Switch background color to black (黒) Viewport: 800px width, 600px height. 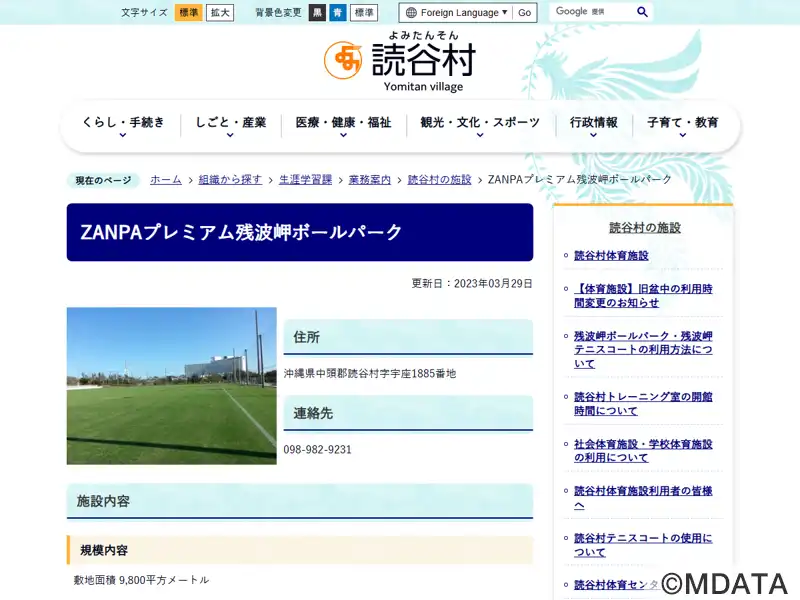pyautogui.click(x=317, y=13)
